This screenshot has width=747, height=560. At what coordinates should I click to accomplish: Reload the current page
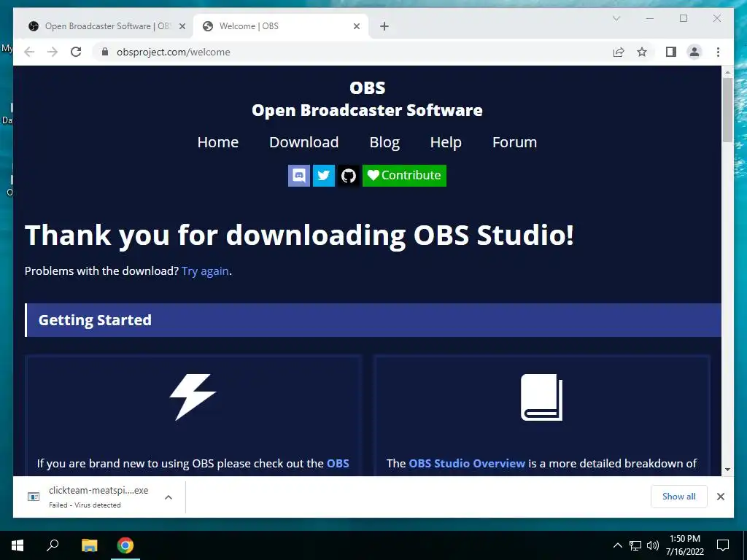click(x=76, y=52)
